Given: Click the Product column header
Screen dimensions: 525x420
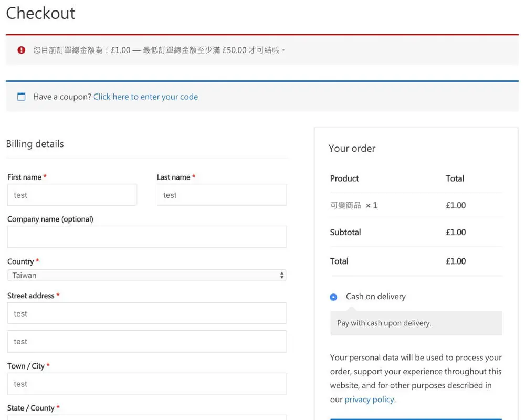Looking at the screenshot, I should pyautogui.click(x=344, y=178).
